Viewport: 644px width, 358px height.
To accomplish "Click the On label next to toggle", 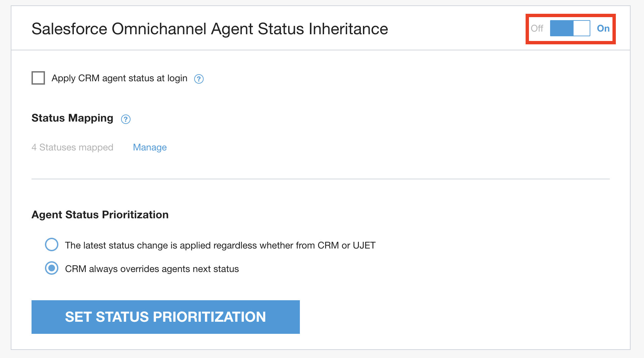I will (x=603, y=29).
